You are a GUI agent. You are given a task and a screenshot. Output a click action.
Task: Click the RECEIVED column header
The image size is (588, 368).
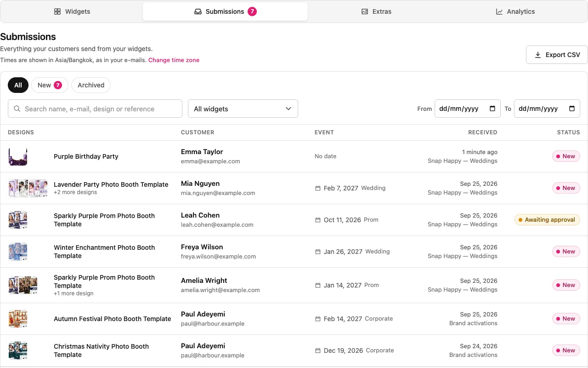(x=482, y=132)
